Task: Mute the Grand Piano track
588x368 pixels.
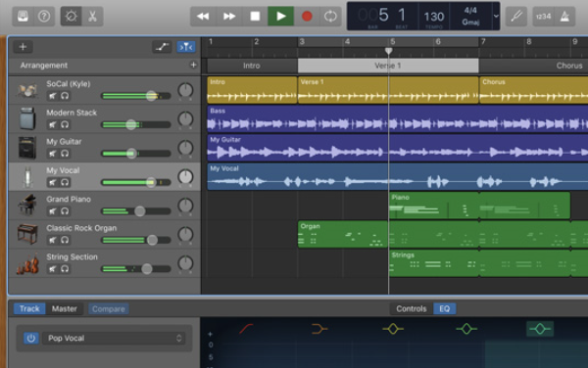Action: 53,211
